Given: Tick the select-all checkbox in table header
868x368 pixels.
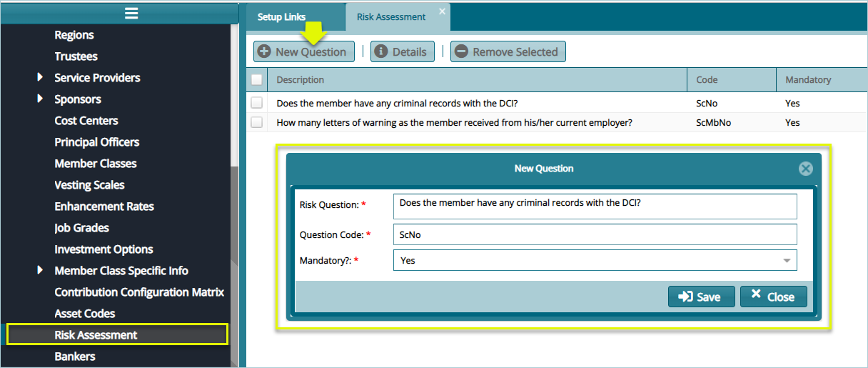Looking at the screenshot, I should (x=256, y=80).
